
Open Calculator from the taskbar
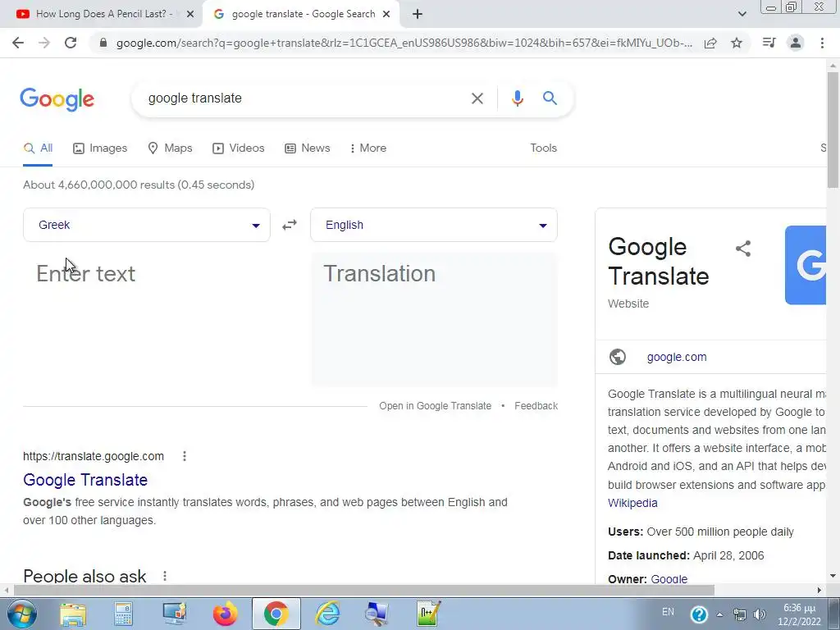123,614
